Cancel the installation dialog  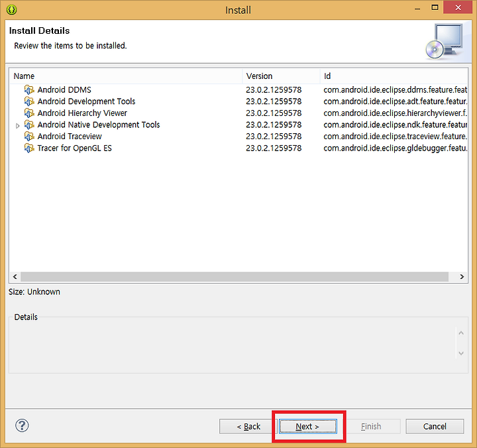[435, 426]
